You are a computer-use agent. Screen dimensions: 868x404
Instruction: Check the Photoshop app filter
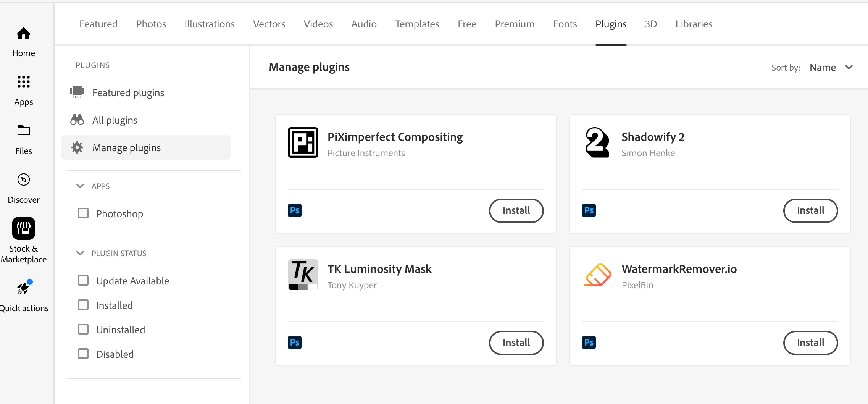tap(83, 213)
